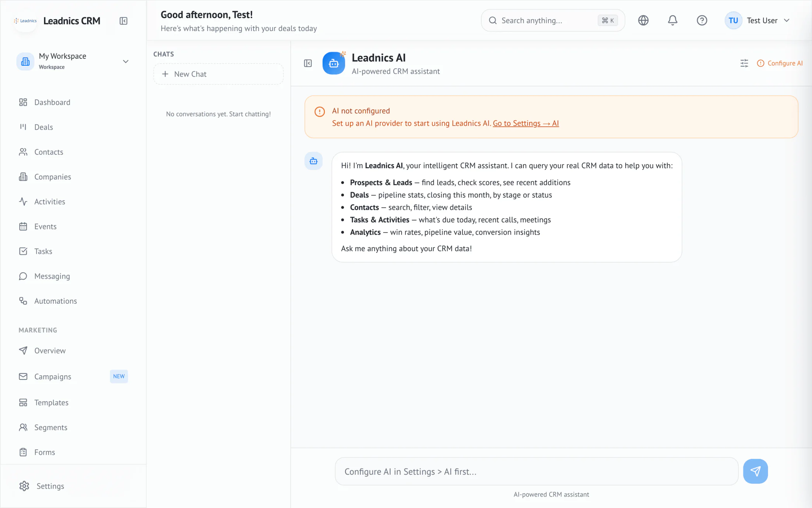Click the Configure AI button
Screen dimensions: 812x508
pos(780,63)
